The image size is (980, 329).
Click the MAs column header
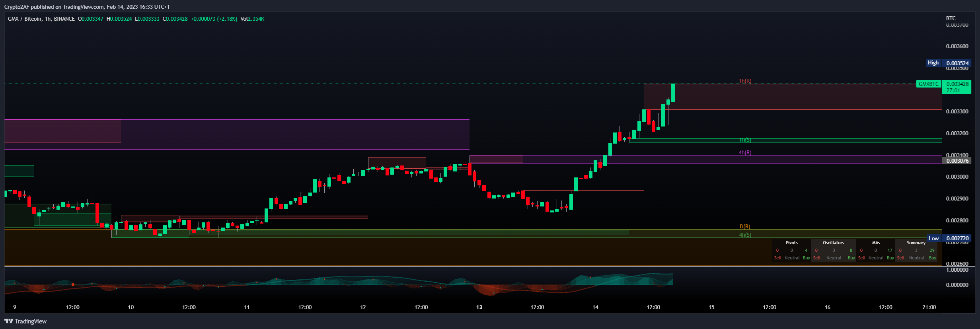click(876, 243)
